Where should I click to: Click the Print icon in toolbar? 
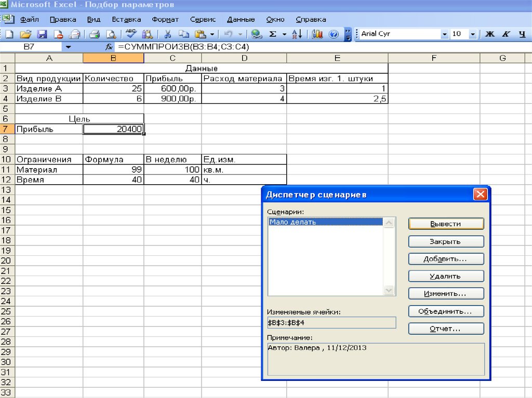[x=94, y=34]
